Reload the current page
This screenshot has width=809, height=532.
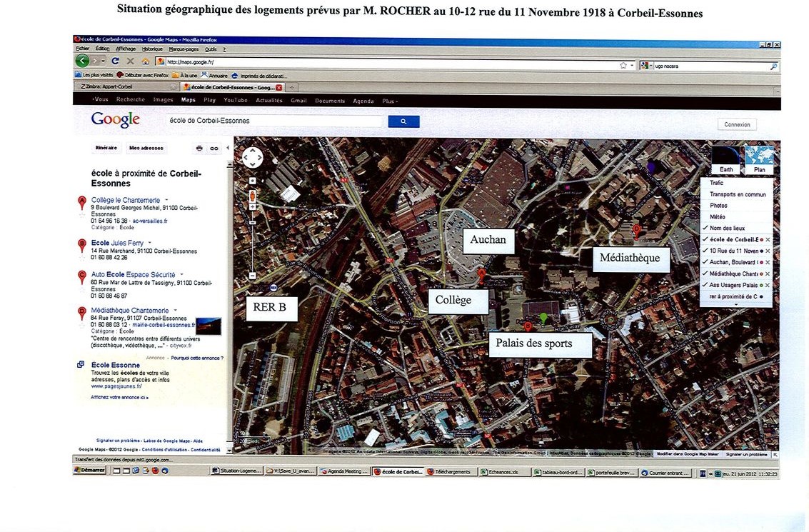(116, 61)
